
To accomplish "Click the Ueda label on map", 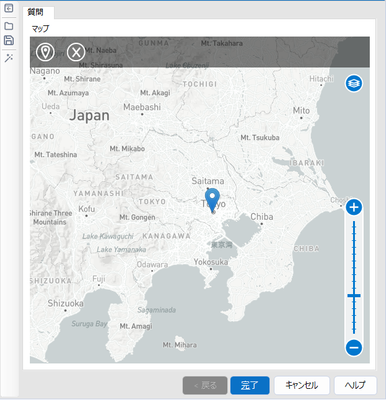I will point(51,106).
